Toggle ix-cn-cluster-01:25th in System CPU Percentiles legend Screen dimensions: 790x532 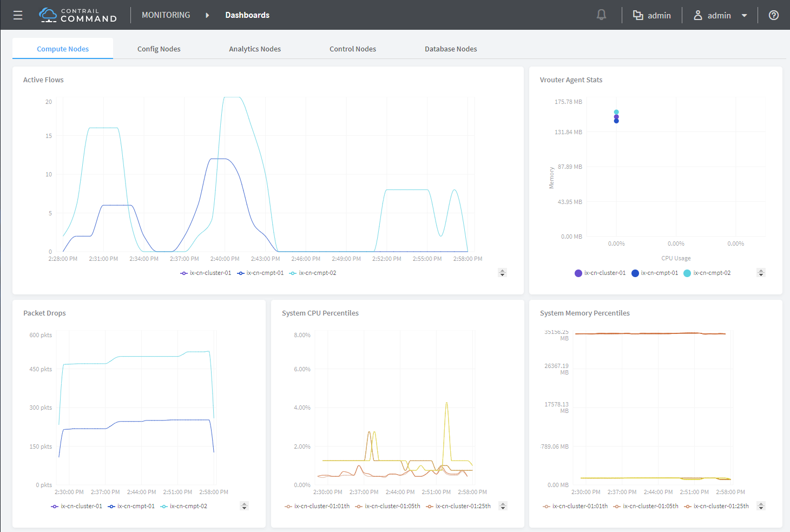coord(458,506)
